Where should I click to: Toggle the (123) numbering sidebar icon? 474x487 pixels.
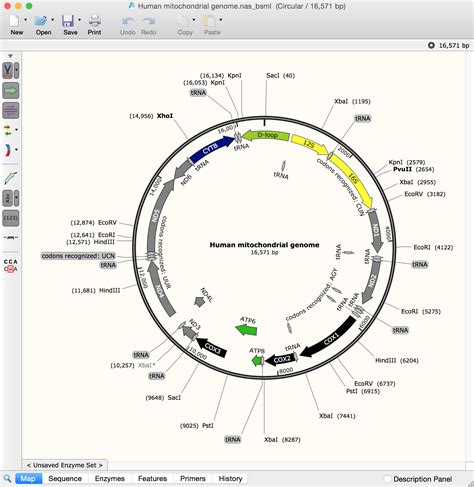pyautogui.click(x=11, y=218)
